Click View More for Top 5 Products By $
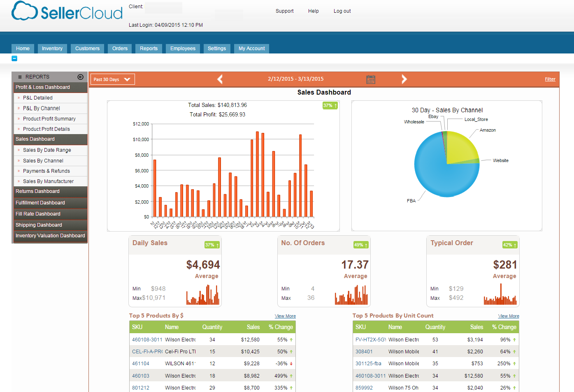This screenshot has width=574, height=392. tap(285, 316)
